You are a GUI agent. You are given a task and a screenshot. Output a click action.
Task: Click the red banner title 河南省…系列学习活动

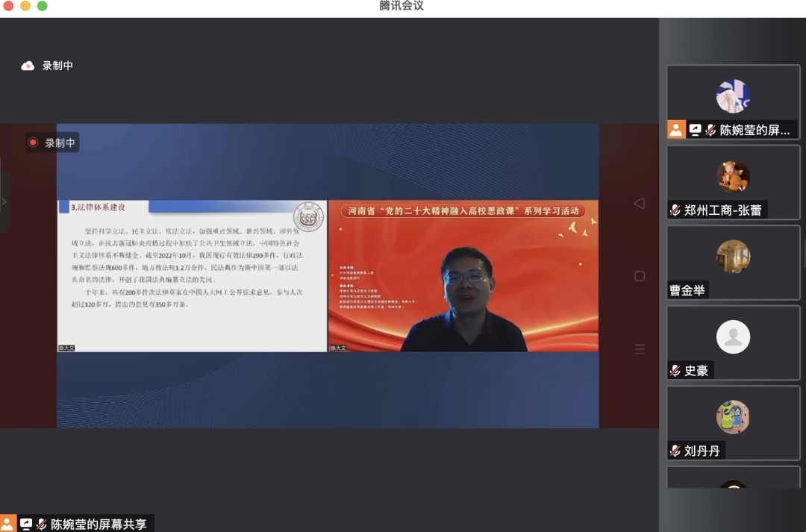pyautogui.click(x=463, y=210)
